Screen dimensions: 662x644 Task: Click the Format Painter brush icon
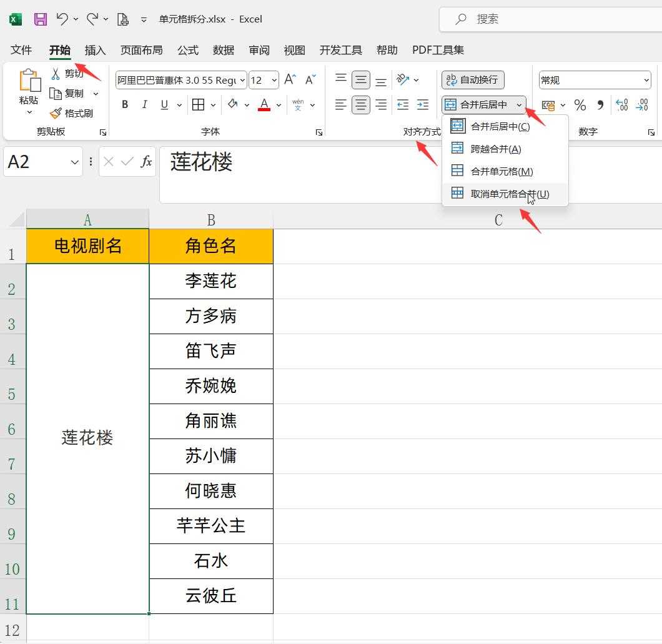[56, 113]
